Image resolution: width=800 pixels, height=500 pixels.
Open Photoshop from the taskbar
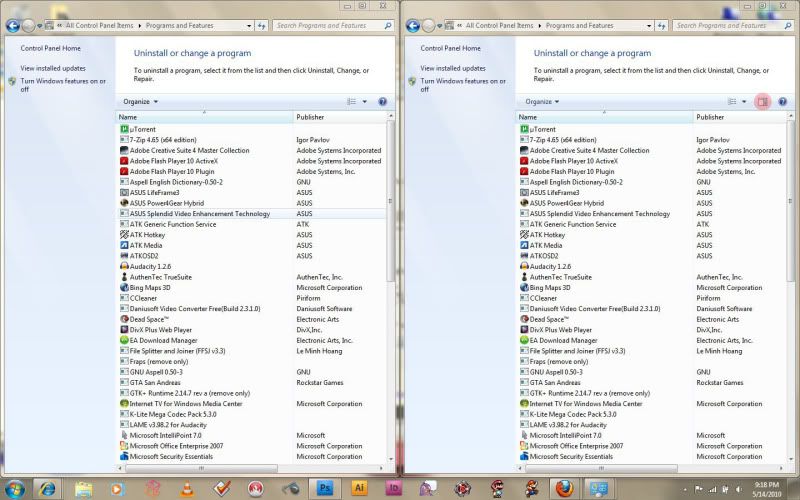click(324, 488)
